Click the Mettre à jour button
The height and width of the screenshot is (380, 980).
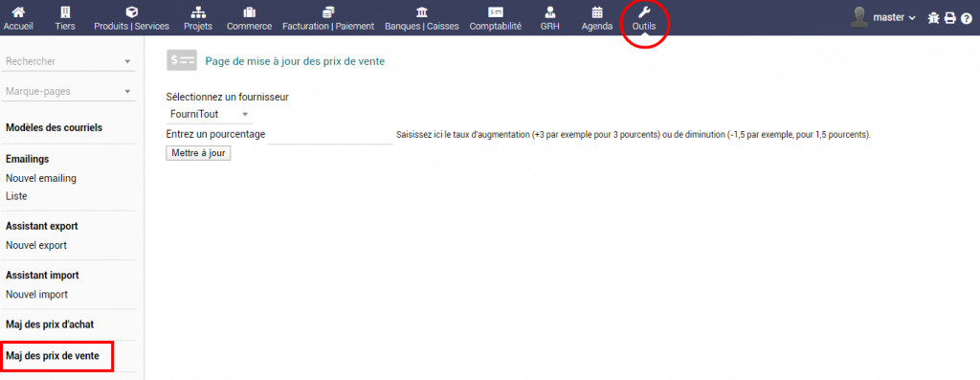pyautogui.click(x=199, y=153)
